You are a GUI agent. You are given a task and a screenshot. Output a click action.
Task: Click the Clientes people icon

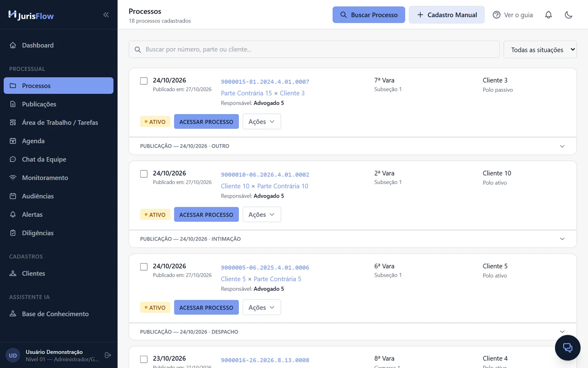click(x=13, y=273)
